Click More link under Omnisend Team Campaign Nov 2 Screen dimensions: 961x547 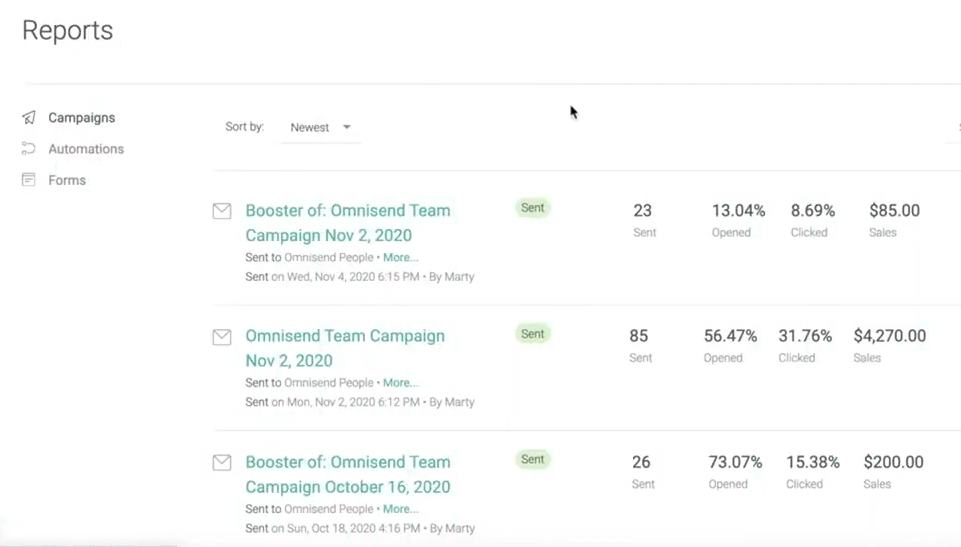(x=401, y=383)
